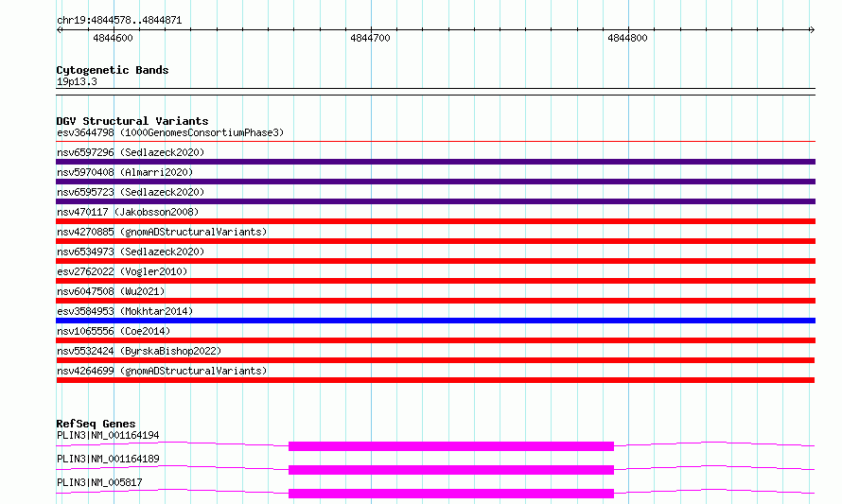
Task: Click the left arrow of the ruler
Action: [59, 30]
